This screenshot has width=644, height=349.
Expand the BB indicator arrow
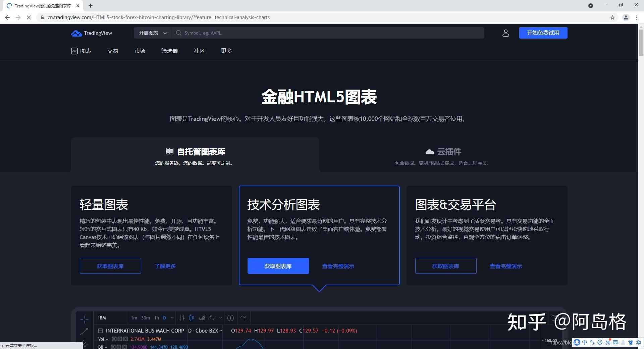106,347
